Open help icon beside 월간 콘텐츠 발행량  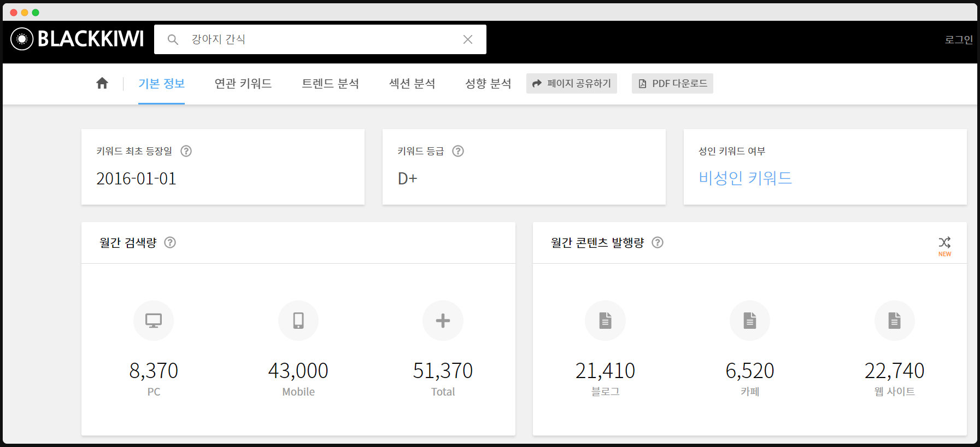(x=658, y=242)
